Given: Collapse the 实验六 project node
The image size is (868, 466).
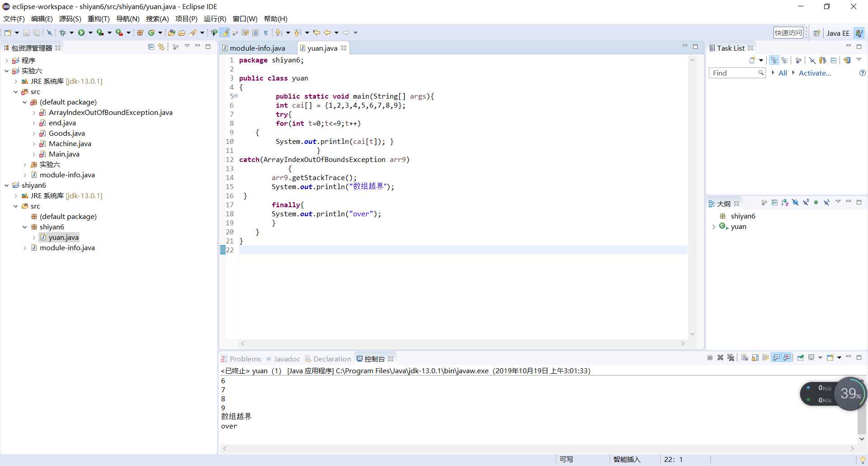Looking at the screenshot, I should point(7,71).
